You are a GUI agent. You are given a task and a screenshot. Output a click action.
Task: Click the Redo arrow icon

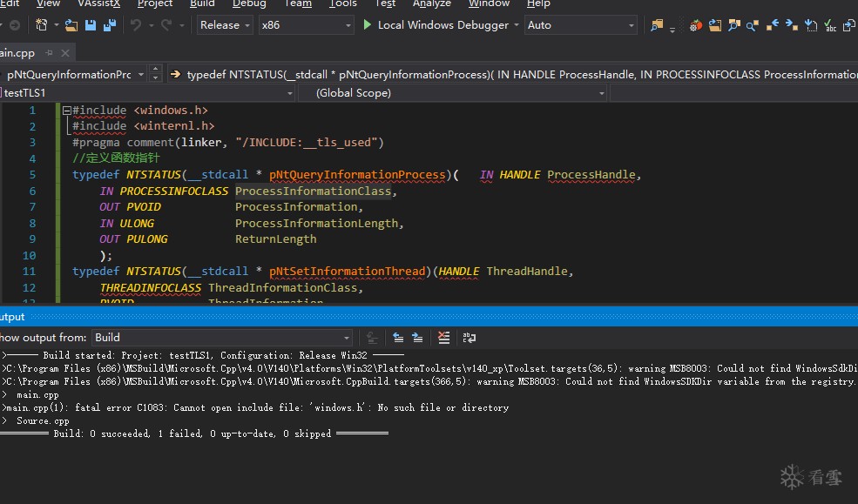[x=166, y=25]
